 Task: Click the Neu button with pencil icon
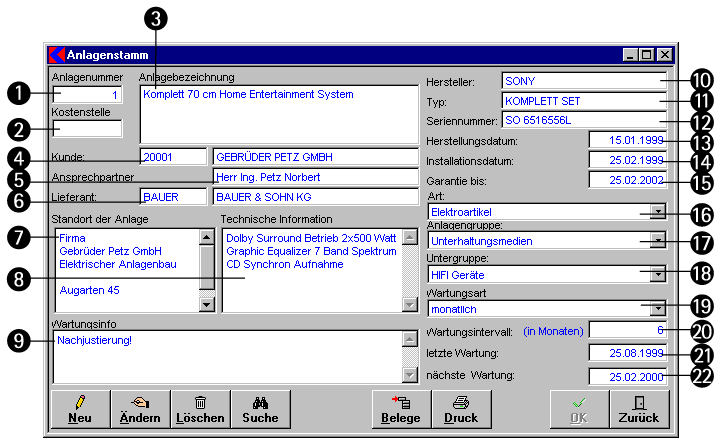click(81, 409)
